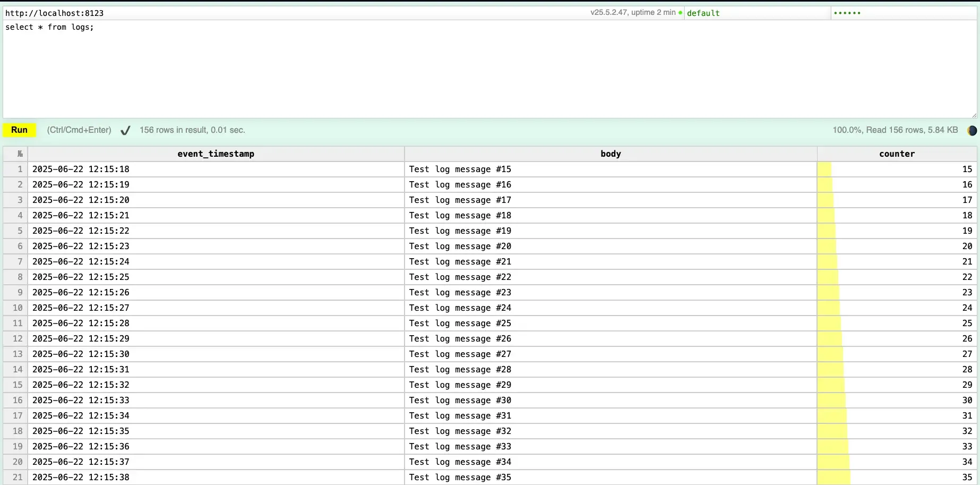
Task: Select the cell 'Test log message #29'
Action: tap(611, 385)
